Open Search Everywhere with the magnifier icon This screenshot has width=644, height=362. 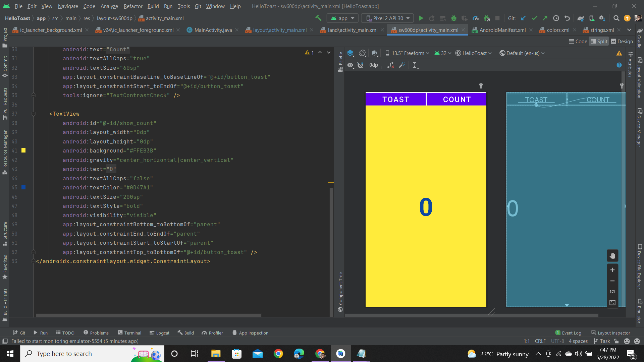(x=616, y=18)
